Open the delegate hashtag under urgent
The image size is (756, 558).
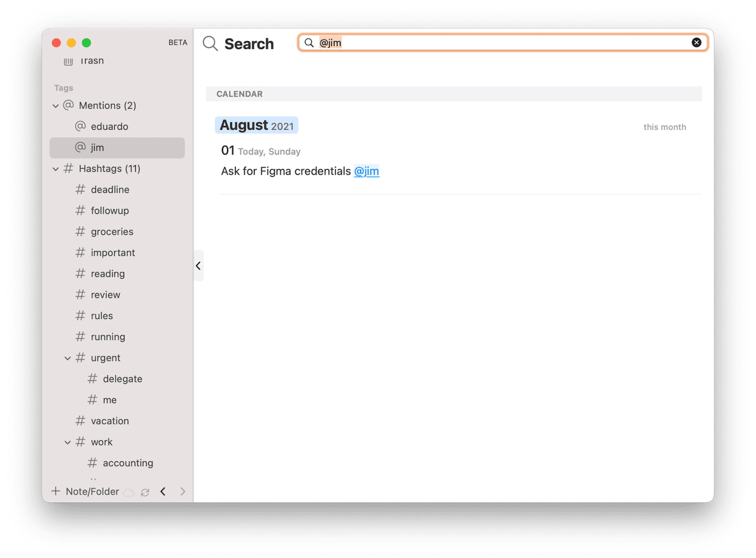pyautogui.click(x=122, y=379)
